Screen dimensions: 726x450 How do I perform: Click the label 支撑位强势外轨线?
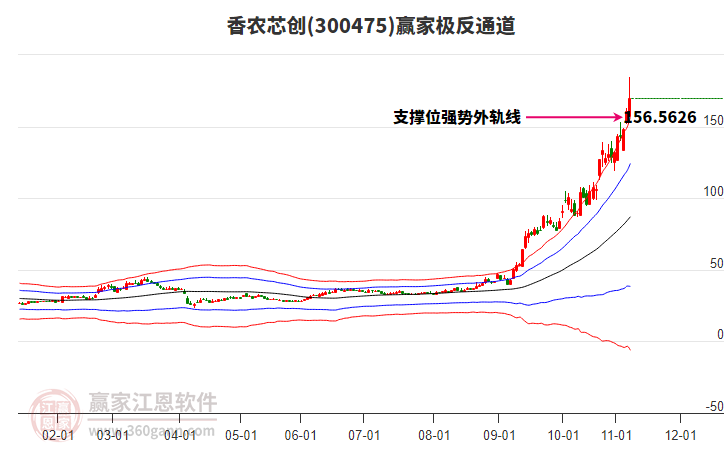point(457,117)
